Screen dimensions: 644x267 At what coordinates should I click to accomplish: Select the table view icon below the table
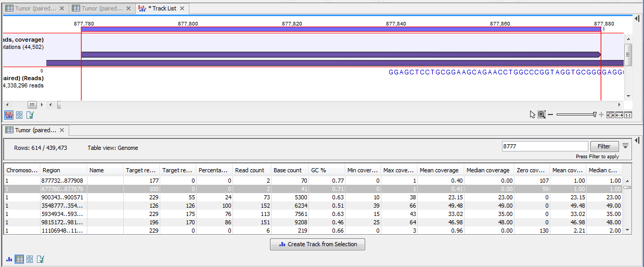coord(19,259)
